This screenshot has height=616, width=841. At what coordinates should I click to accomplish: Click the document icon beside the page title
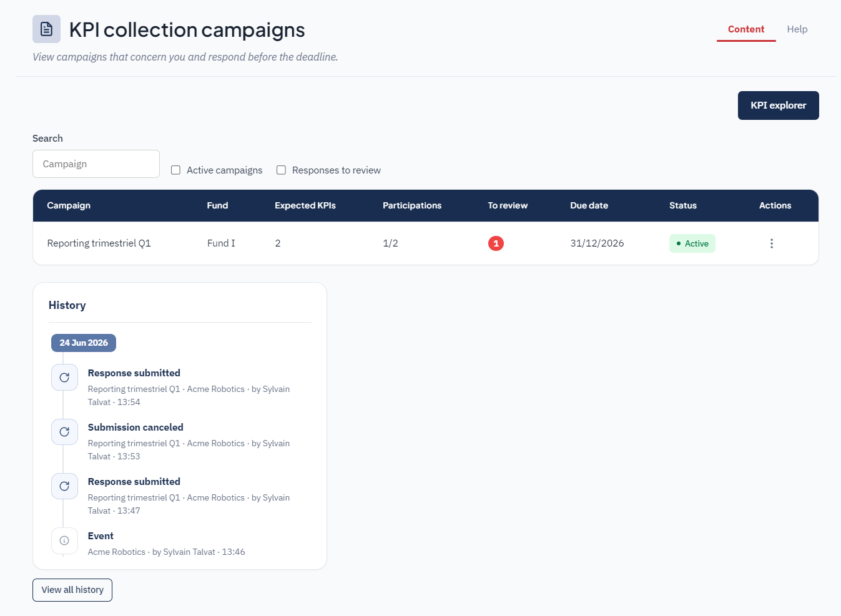click(46, 29)
